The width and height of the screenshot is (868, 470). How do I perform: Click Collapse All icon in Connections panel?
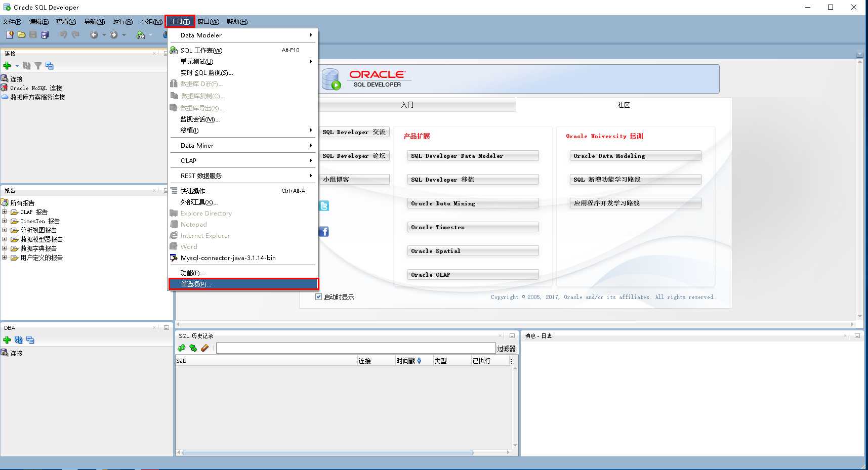[50, 66]
